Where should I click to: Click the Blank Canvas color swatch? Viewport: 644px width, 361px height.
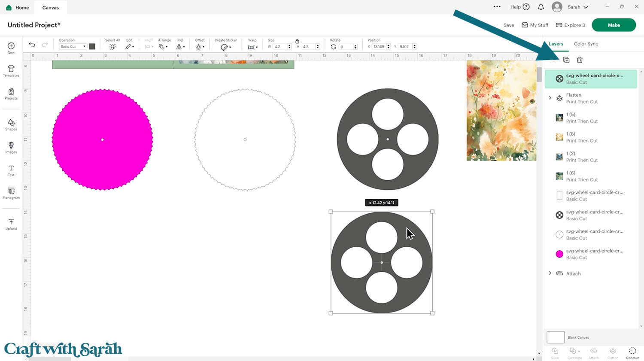[556, 337]
